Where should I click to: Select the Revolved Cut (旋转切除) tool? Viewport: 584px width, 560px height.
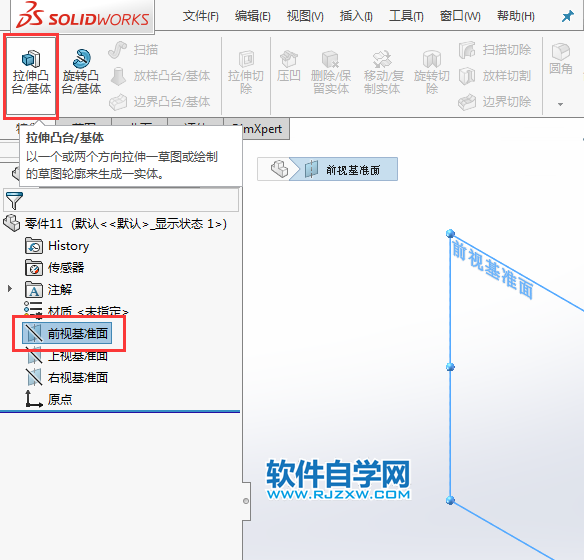432,73
